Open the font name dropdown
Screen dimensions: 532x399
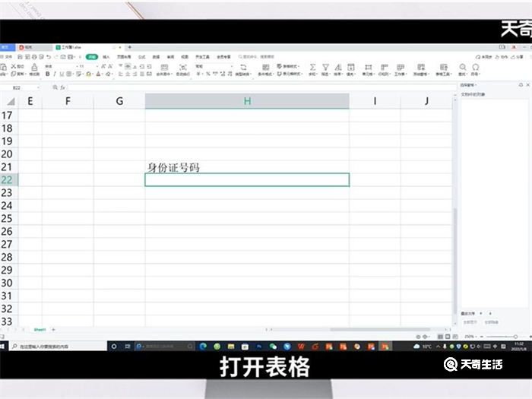coord(78,67)
